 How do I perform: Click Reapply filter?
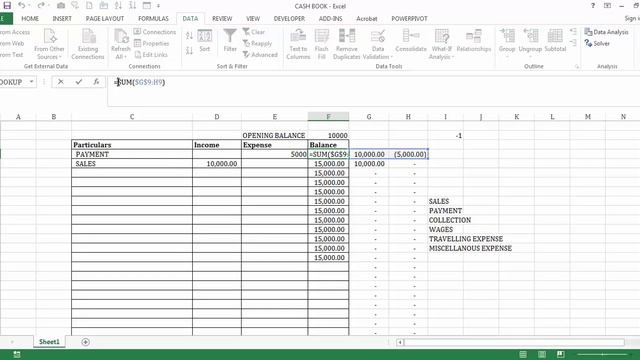[x=257, y=43]
